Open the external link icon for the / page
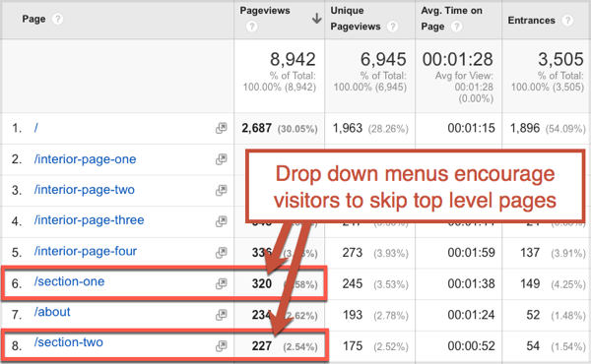The image size is (591, 364). pyautogui.click(x=222, y=128)
